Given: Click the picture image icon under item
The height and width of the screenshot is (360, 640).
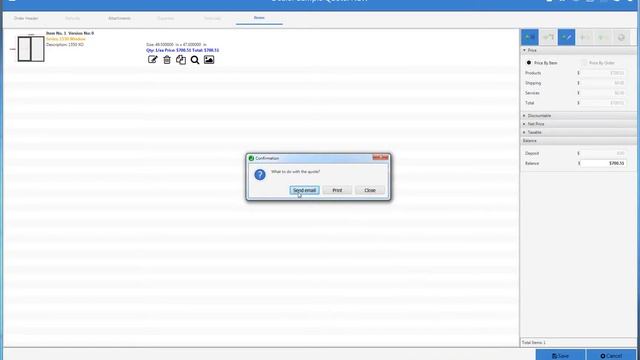Looking at the screenshot, I should tap(209, 60).
